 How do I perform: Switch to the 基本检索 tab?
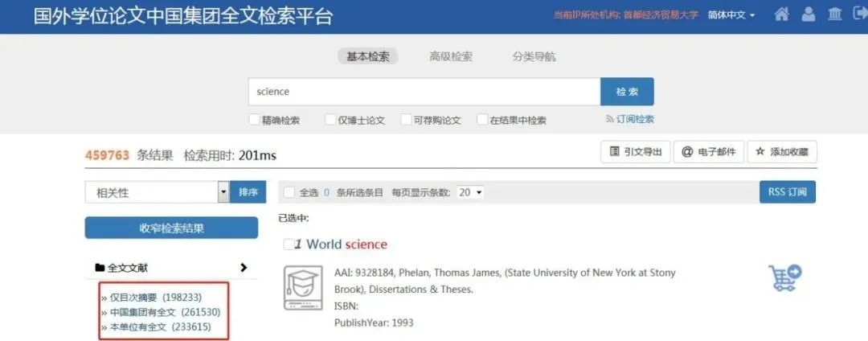point(368,56)
